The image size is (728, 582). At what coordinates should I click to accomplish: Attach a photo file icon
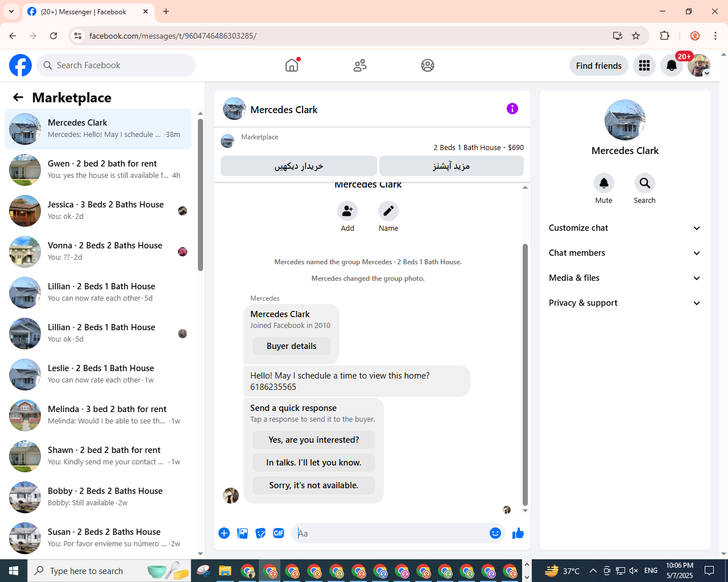point(242,533)
